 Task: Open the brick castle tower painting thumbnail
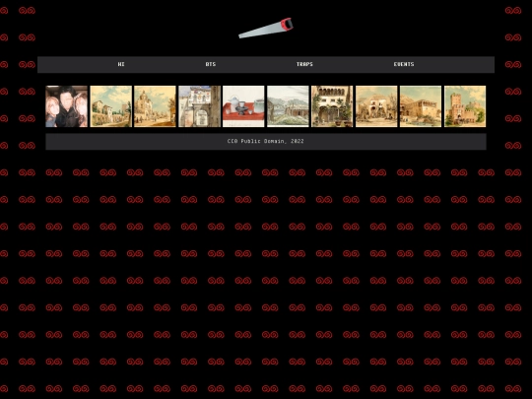coord(465,106)
